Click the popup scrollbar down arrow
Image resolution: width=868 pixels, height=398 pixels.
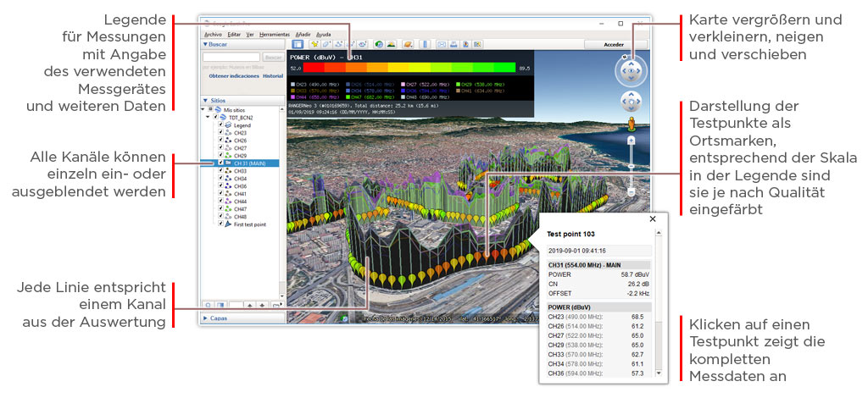(x=658, y=373)
